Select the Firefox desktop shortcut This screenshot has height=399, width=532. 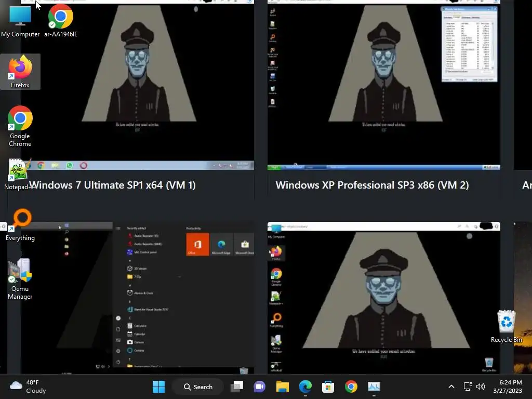click(x=20, y=72)
